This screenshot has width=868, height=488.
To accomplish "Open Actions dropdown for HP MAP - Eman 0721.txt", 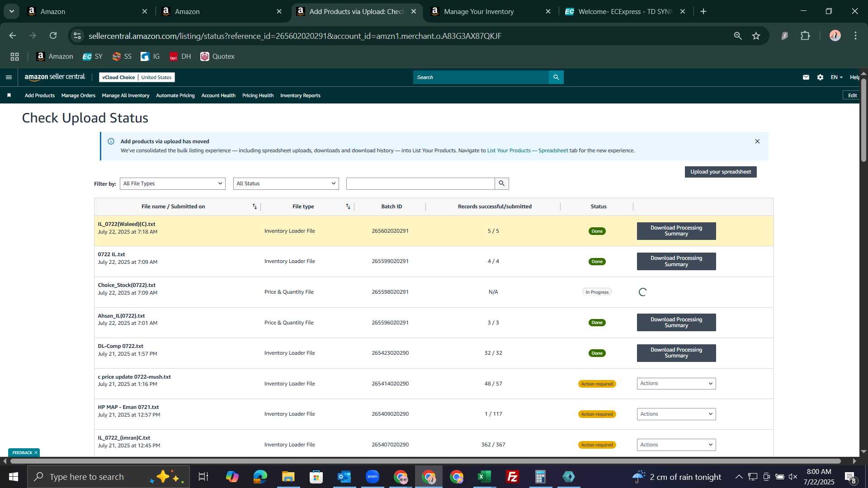I will pos(676,414).
